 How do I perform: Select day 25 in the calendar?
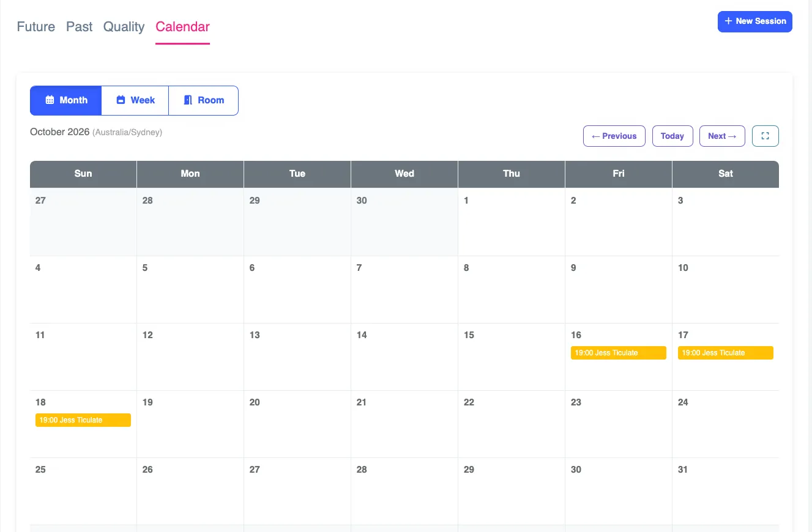point(83,491)
